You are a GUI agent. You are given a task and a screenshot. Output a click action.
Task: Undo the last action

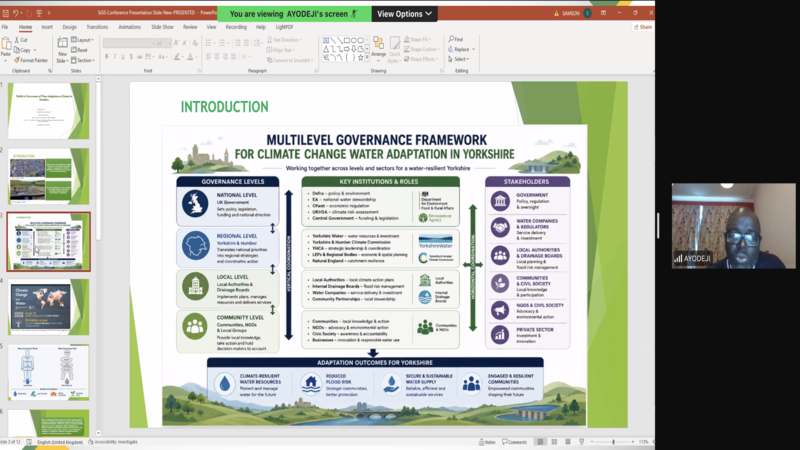(x=15, y=13)
